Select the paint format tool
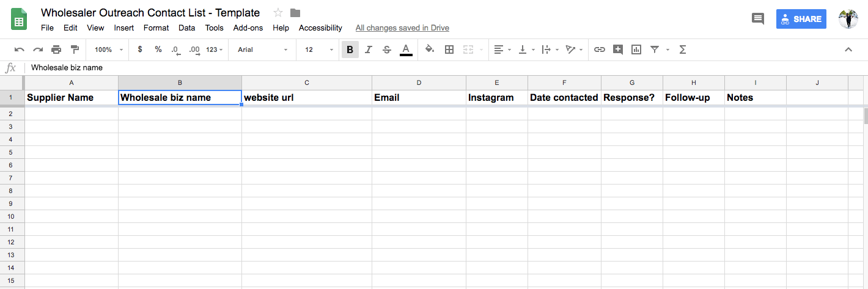The image size is (868, 289). point(75,49)
